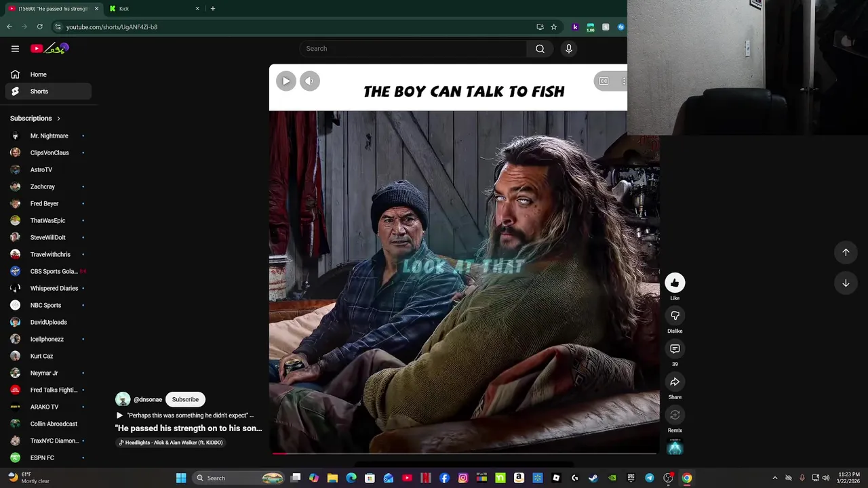Click the search magnifier button

point(540,49)
